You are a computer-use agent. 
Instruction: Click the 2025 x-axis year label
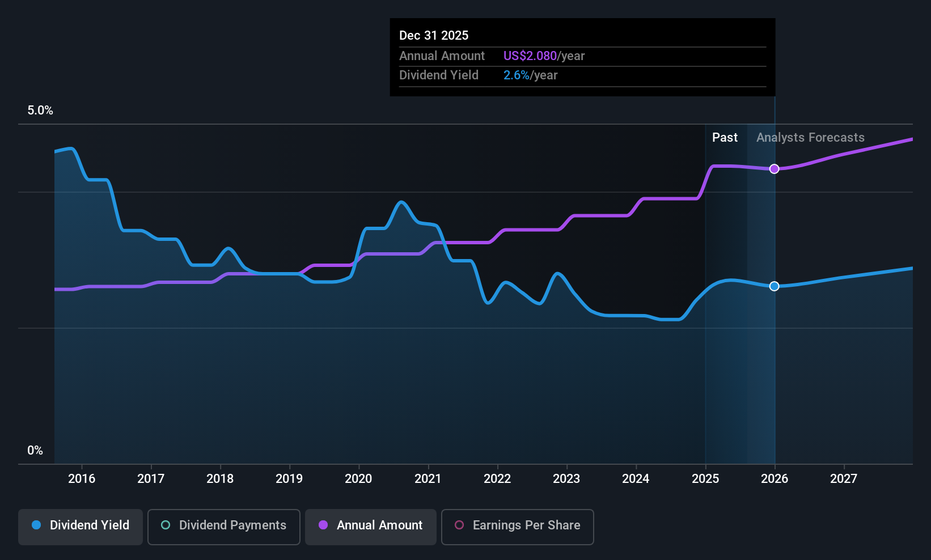coord(705,478)
